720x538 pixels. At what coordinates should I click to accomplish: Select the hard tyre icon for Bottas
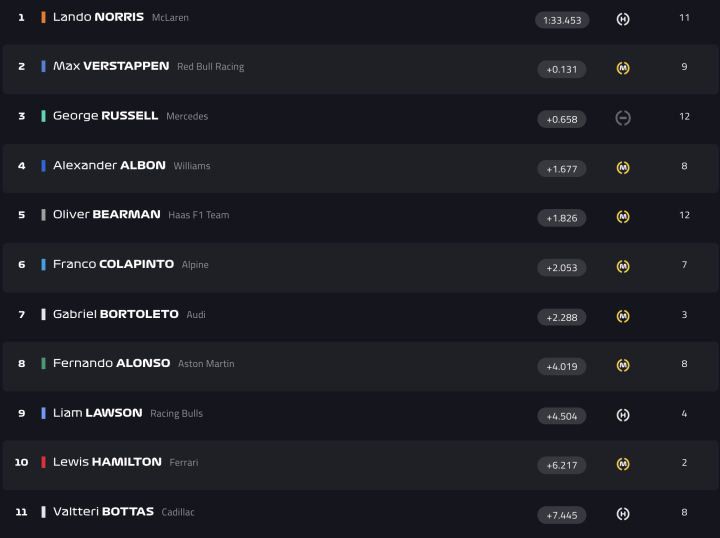[623, 514]
